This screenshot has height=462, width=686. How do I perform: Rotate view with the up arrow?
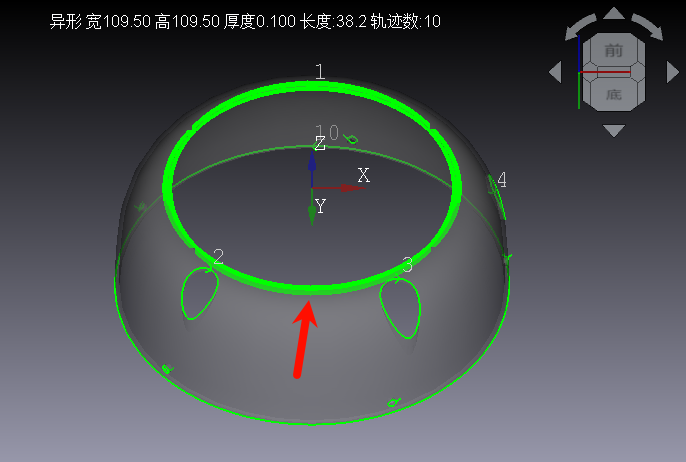coord(614,13)
